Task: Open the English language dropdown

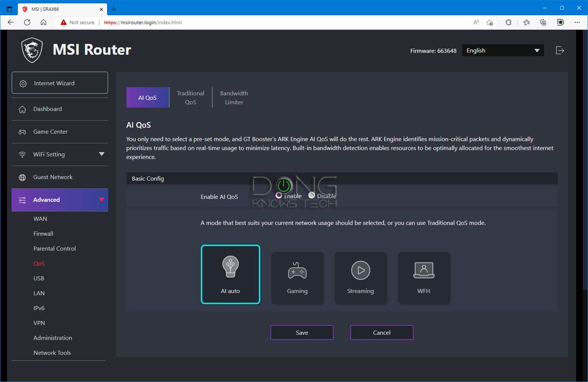Action: click(x=503, y=51)
